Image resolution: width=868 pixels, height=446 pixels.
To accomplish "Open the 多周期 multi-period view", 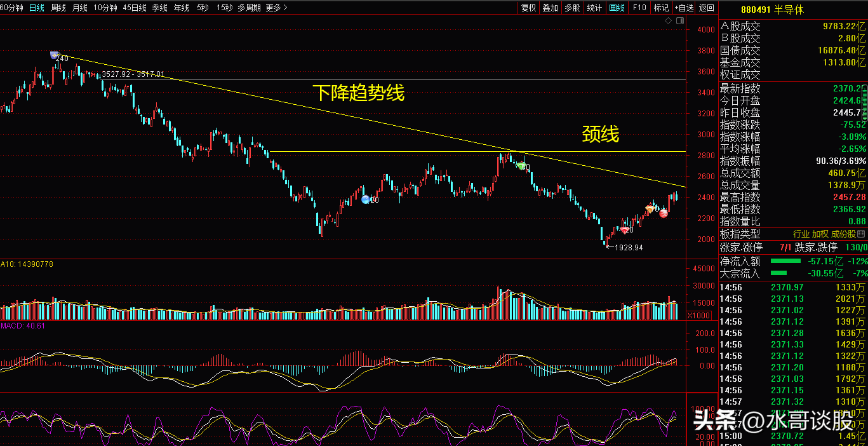I will point(249,8).
